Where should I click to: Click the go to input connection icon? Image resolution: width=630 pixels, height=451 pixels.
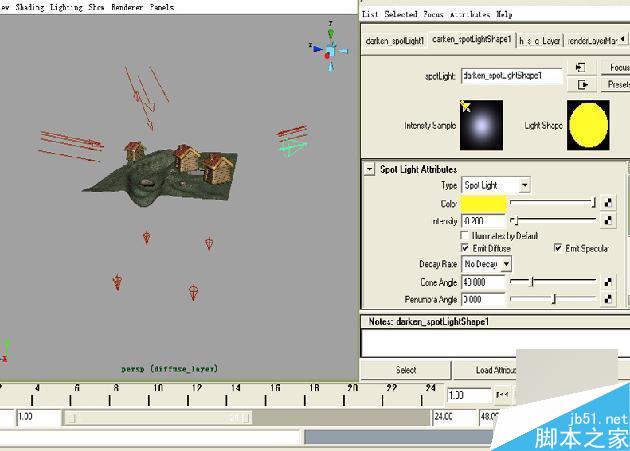click(x=581, y=67)
